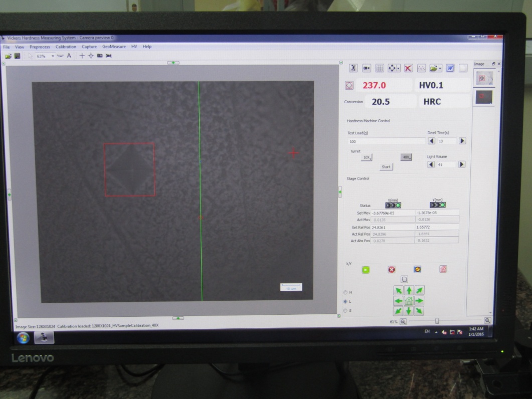Screen dimensions: 532x399
Task: Save image using floppy disk icon
Action: click(x=18, y=56)
